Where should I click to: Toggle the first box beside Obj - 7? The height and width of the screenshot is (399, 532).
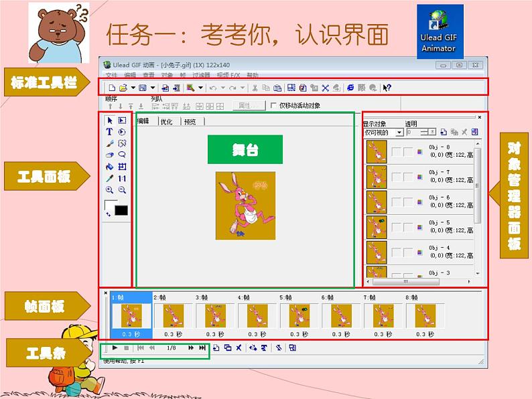point(396,177)
